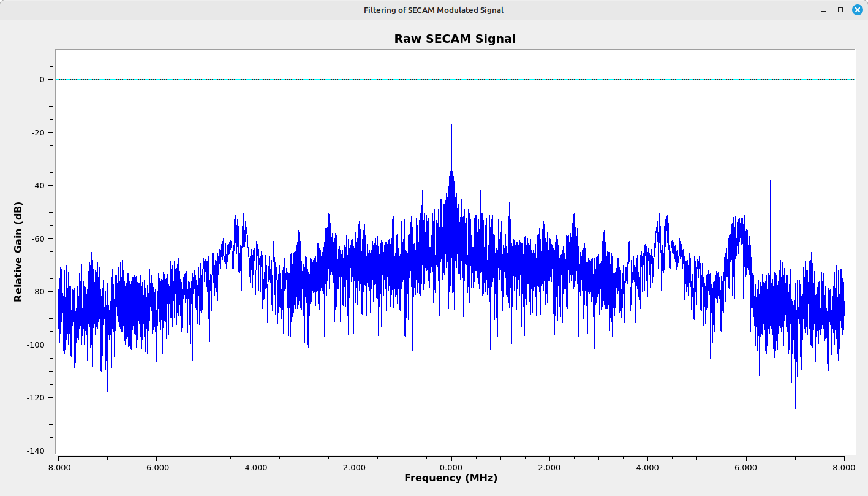Click the 2.000 frequency tick label
The height and width of the screenshot is (496, 868).
point(549,467)
